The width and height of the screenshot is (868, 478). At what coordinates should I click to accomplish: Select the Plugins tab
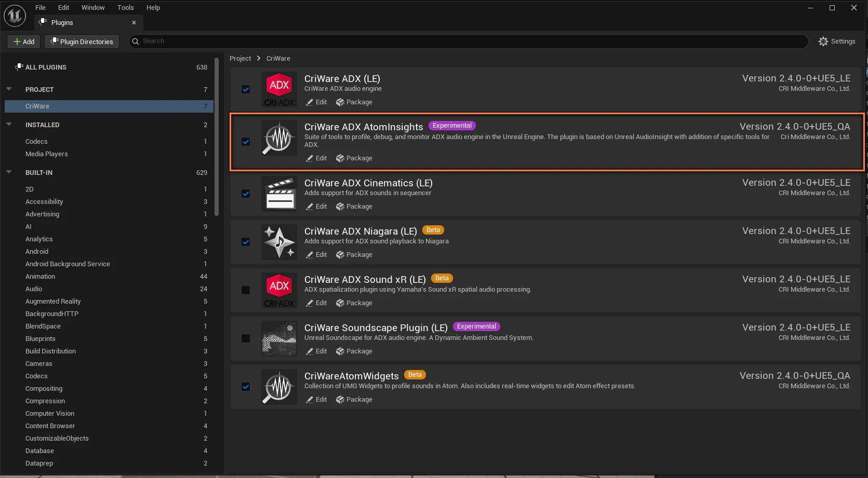(88, 22)
